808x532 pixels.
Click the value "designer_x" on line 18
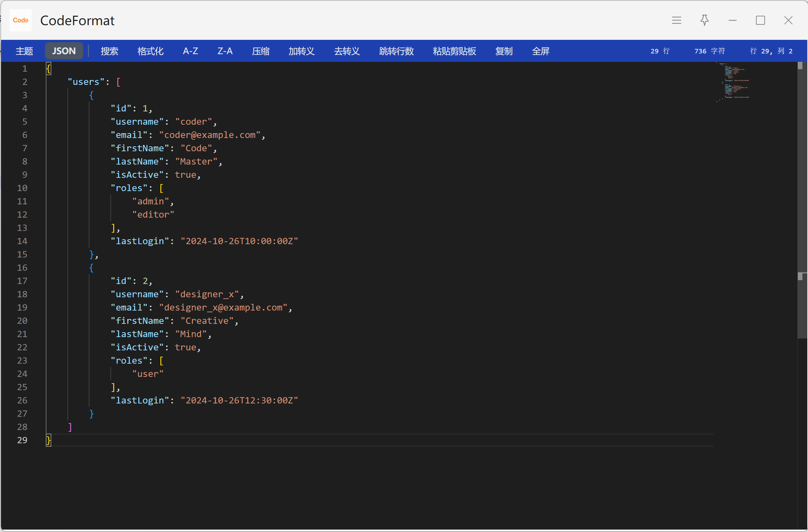207,294
